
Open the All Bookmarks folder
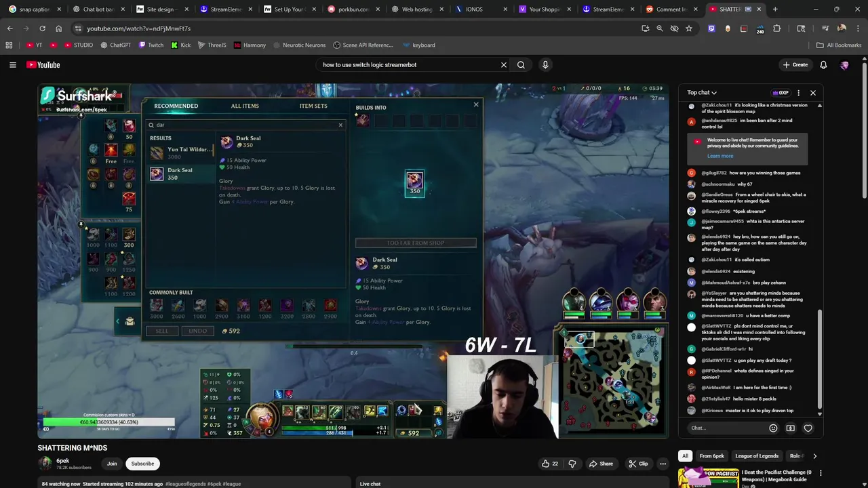[x=839, y=45]
